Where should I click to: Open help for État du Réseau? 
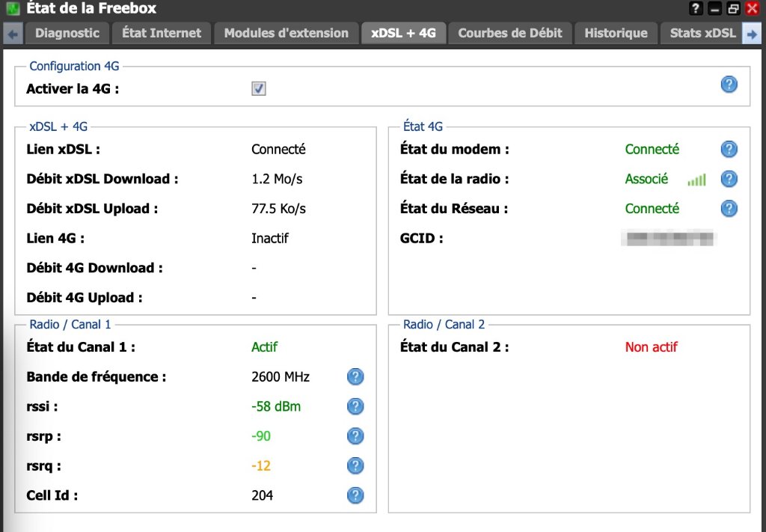(x=729, y=209)
